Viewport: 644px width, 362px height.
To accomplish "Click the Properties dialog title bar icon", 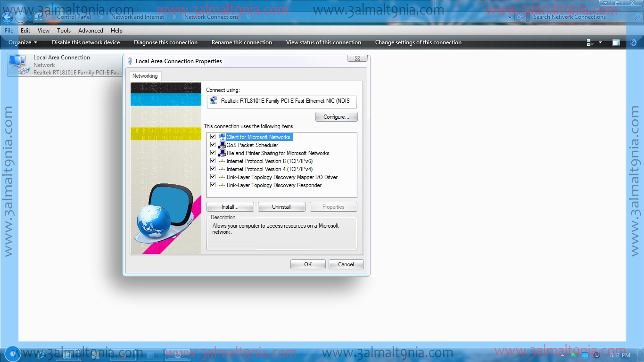I will coord(130,61).
